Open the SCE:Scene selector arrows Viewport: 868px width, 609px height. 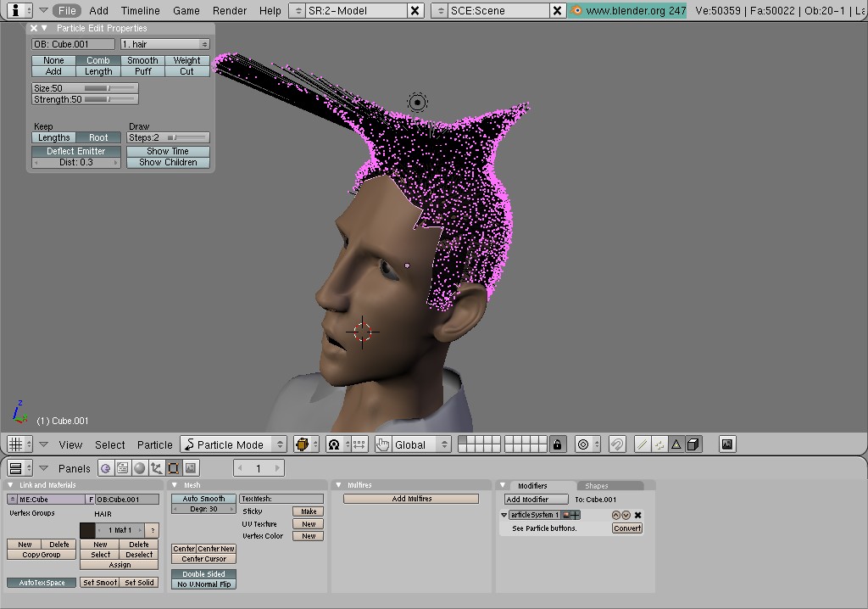coord(440,10)
